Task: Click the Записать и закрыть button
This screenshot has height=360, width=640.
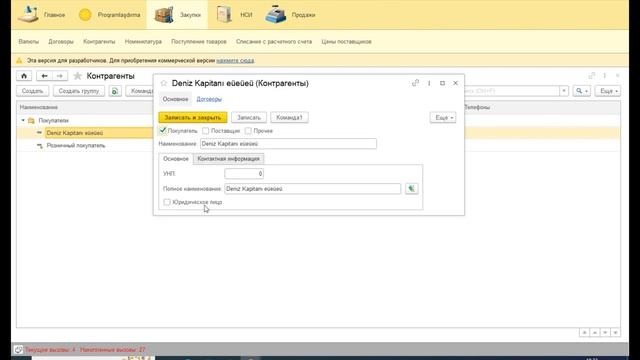Action: click(193, 118)
